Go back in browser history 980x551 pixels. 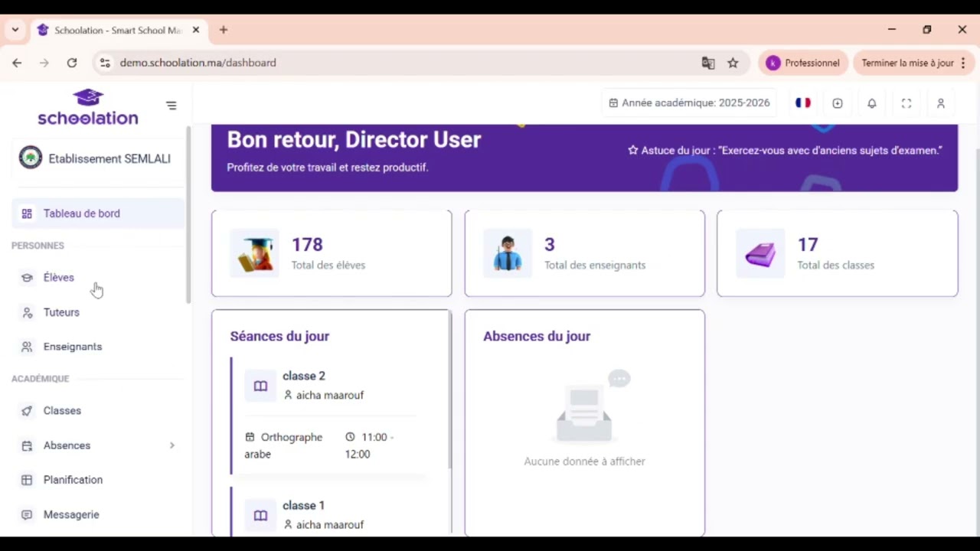click(x=17, y=63)
